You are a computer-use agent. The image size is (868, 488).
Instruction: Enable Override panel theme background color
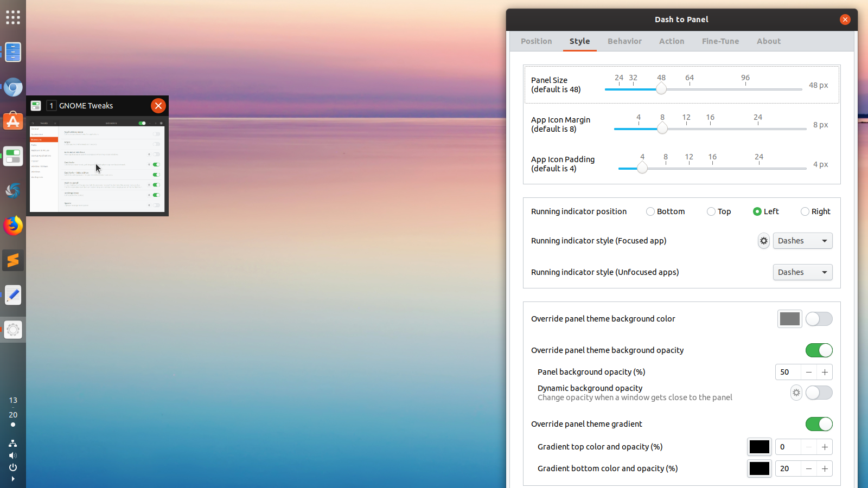tap(819, 319)
